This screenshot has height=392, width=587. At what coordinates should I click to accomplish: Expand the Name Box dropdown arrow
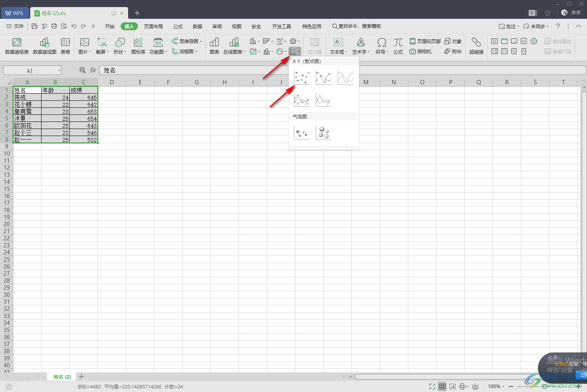coord(59,71)
